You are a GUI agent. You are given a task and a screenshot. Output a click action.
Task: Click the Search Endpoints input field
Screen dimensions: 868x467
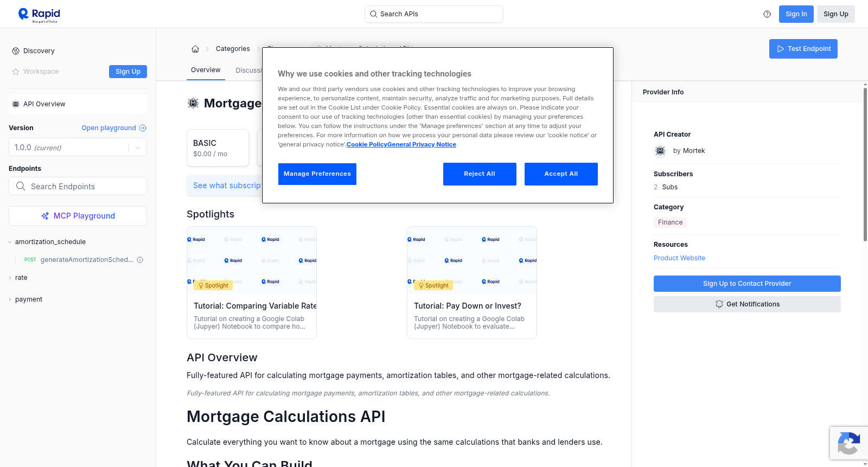pyautogui.click(x=78, y=186)
